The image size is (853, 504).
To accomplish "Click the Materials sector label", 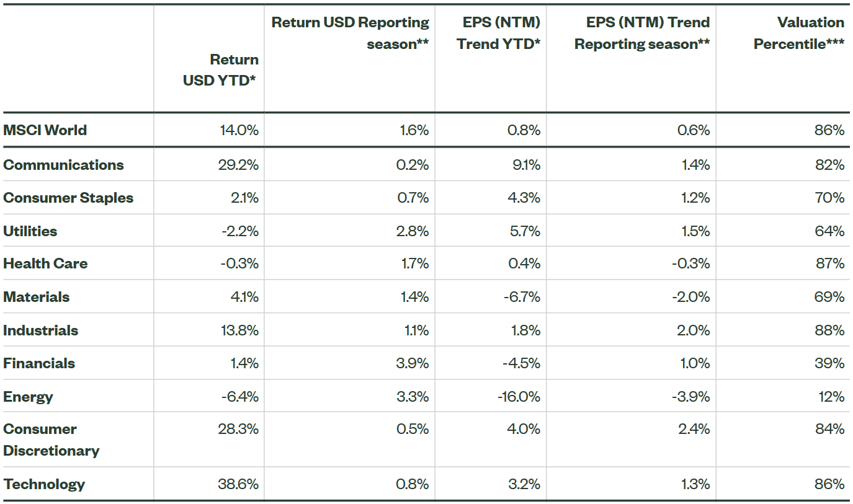I will point(37,297).
